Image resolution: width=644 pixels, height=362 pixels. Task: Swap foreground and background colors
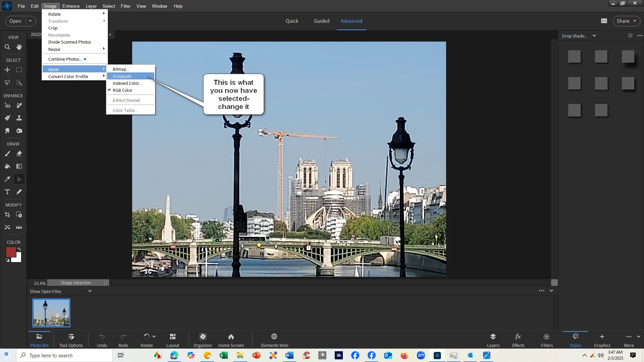click(19, 249)
